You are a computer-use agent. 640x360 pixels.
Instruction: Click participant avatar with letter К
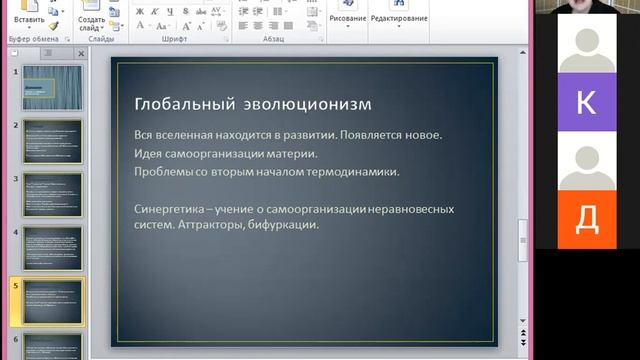tap(587, 102)
